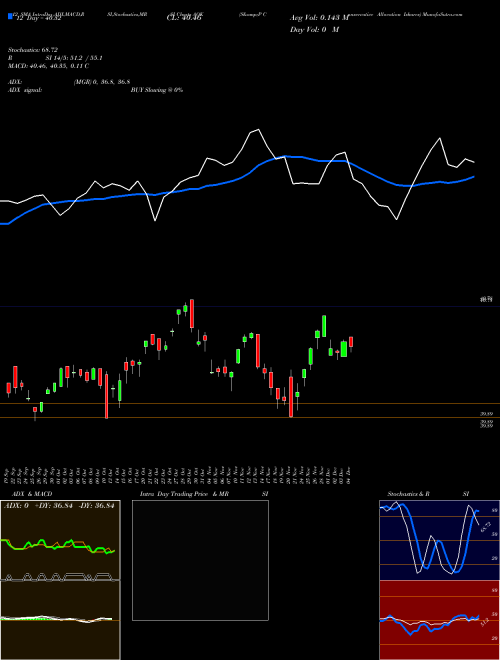The width and height of the screenshot is (500, 660).
Task: Click the 'Avg Vol: 0.143 M' label
Action: (x=319, y=18)
